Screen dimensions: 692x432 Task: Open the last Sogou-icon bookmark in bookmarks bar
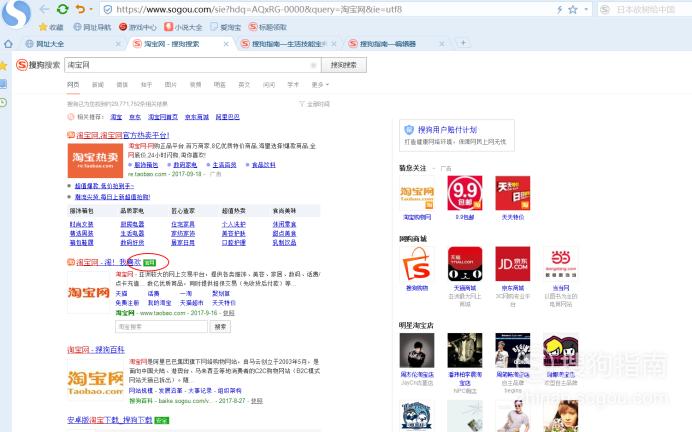pyautogui.click(x=268, y=27)
